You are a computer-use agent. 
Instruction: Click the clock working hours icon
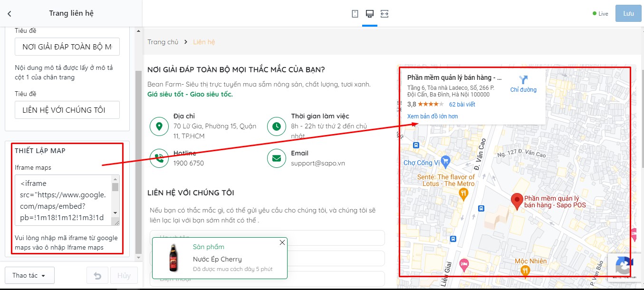click(x=276, y=126)
